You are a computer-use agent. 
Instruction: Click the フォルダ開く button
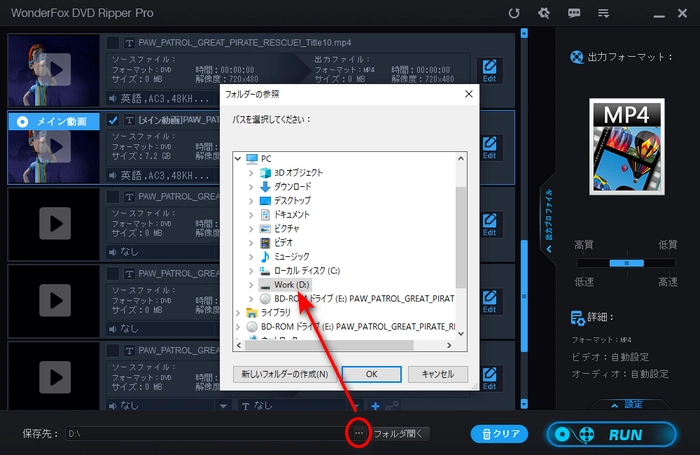398,434
